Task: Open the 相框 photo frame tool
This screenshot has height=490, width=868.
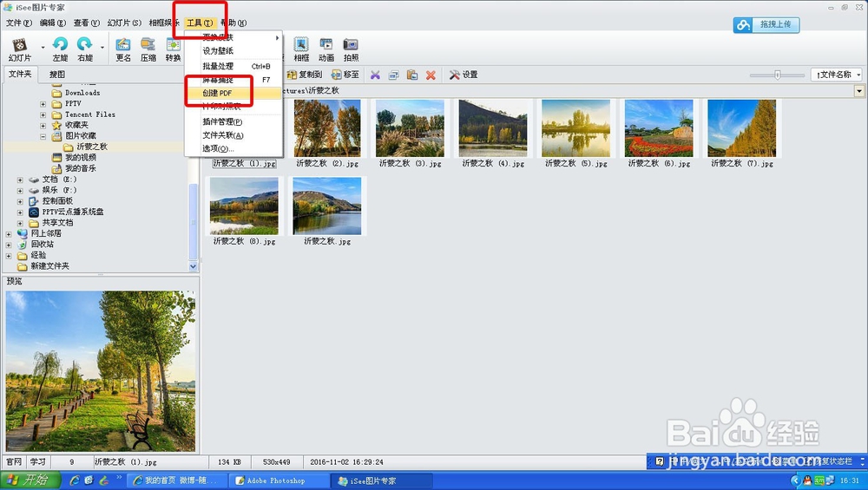Action: (301, 49)
